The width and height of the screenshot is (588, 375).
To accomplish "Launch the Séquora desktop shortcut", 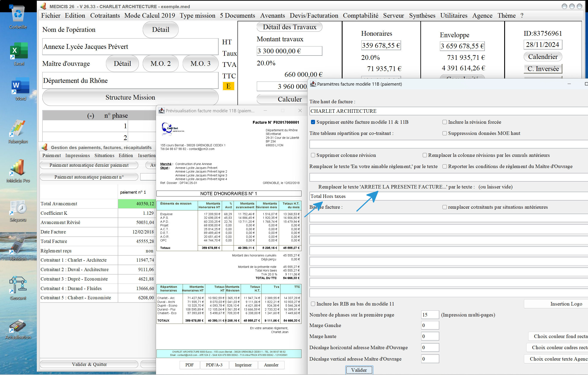I will (18, 211).
